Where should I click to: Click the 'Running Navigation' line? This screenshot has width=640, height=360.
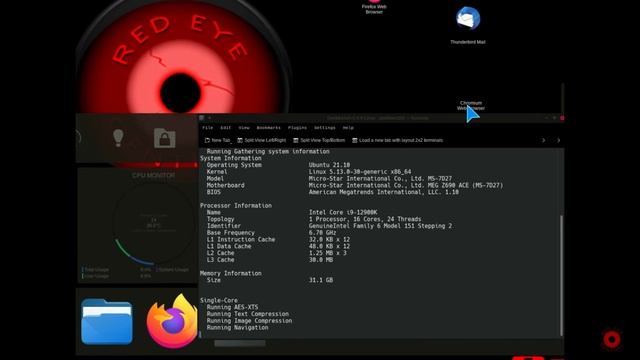(238, 327)
